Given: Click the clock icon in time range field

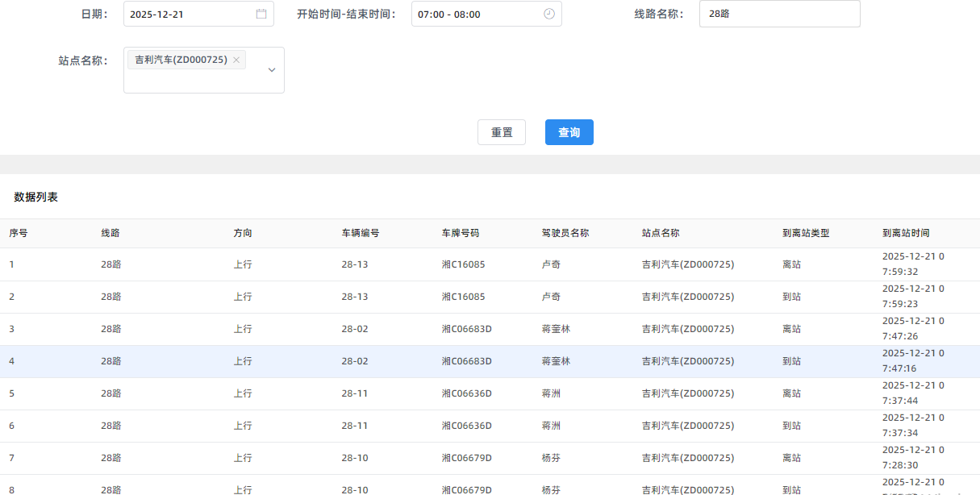Looking at the screenshot, I should pos(549,15).
